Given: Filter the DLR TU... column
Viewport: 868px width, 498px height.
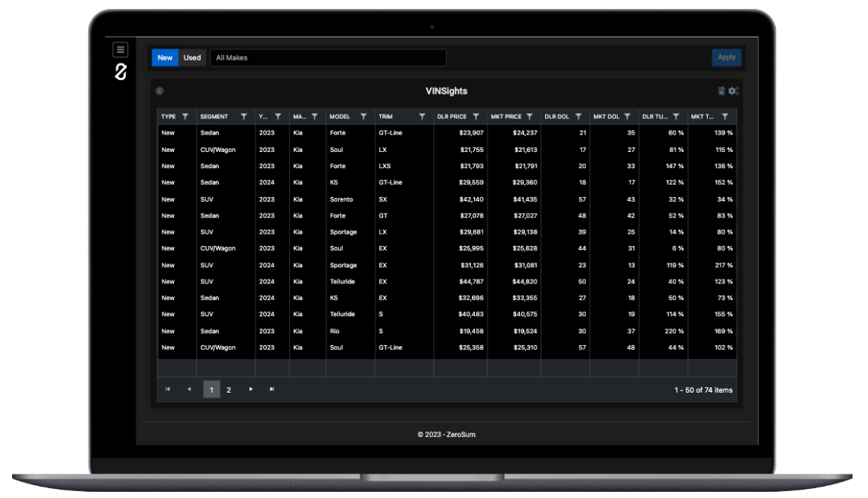Looking at the screenshot, I should point(676,116).
